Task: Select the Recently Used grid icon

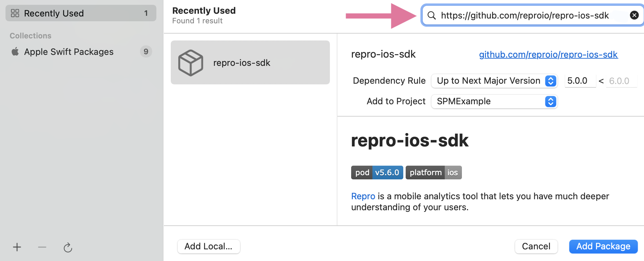Action: point(15,13)
